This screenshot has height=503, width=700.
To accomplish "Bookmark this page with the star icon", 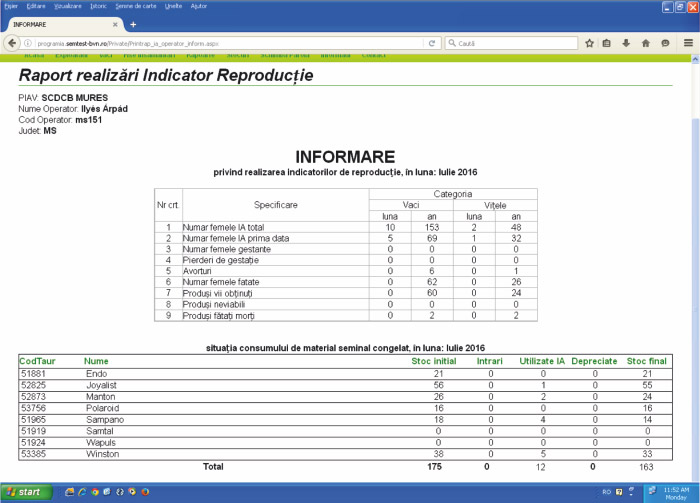I will tap(589, 43).
